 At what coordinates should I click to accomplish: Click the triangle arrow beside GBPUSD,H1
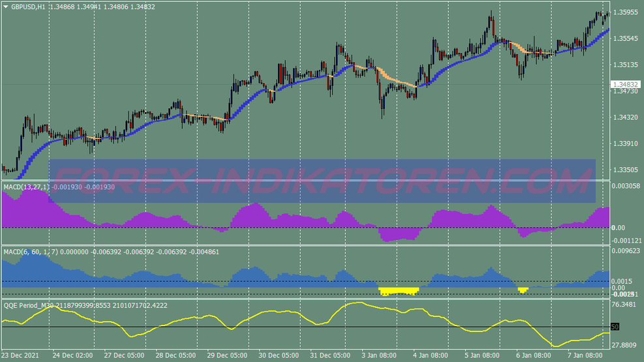pos(6,7)
